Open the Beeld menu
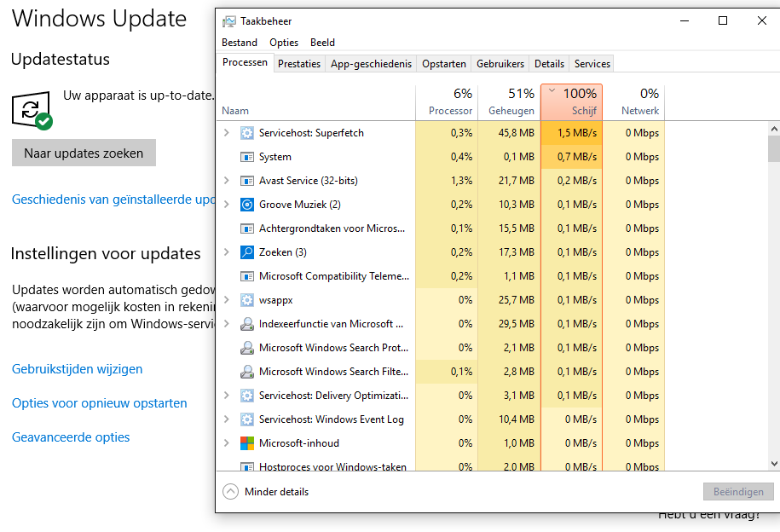Screen dimensions: 780x532 [322, 43]
